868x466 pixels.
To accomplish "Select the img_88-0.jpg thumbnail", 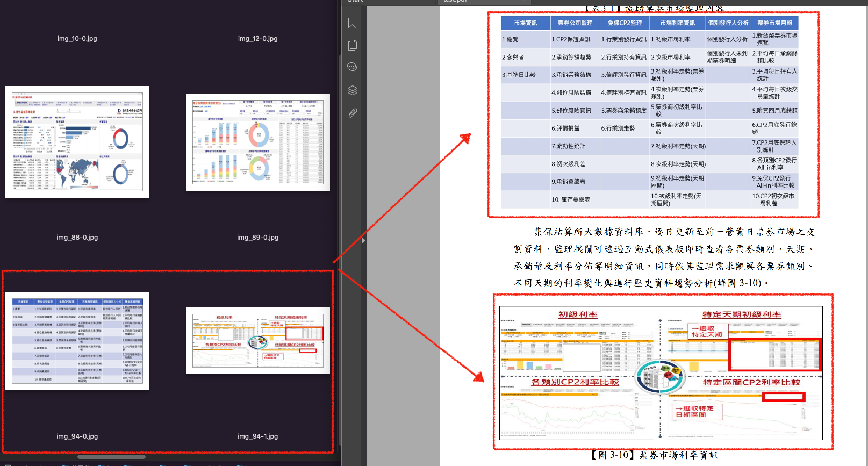I will tap(77, 142).
